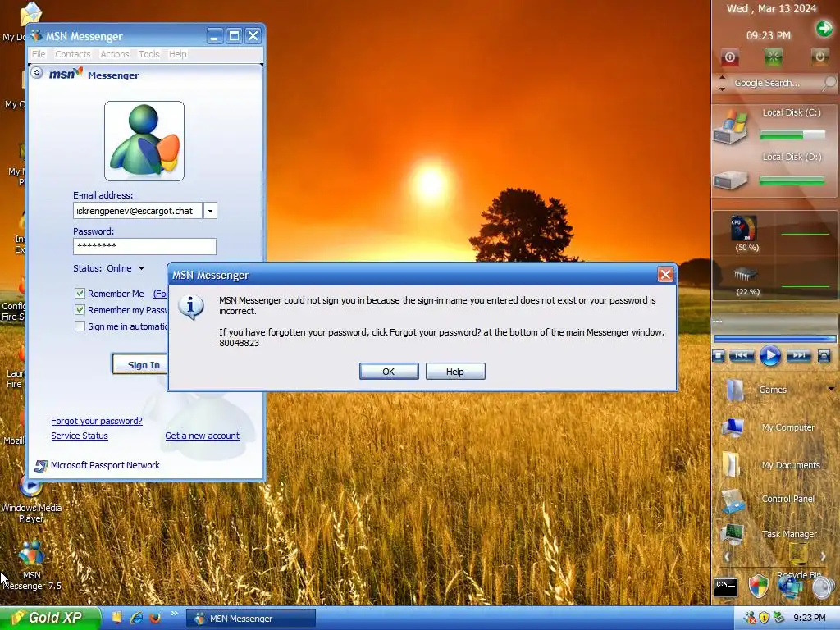Expand the quick launch chevron
This screenshot has width=840, height=630.
[174, 614]
